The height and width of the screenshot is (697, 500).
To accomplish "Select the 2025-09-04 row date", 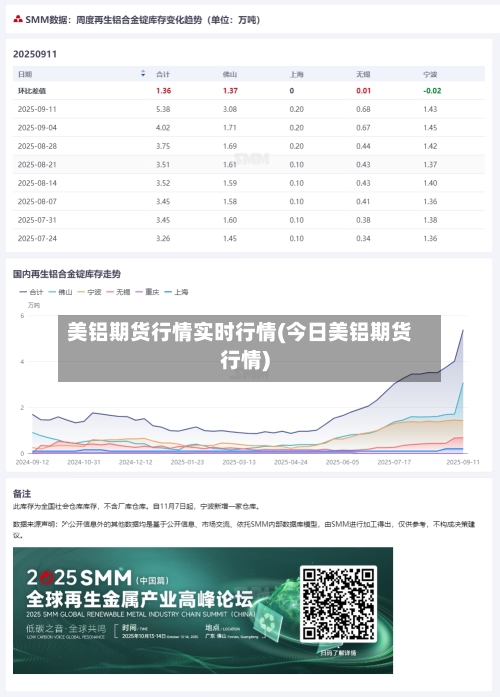I will pos(37,128).
